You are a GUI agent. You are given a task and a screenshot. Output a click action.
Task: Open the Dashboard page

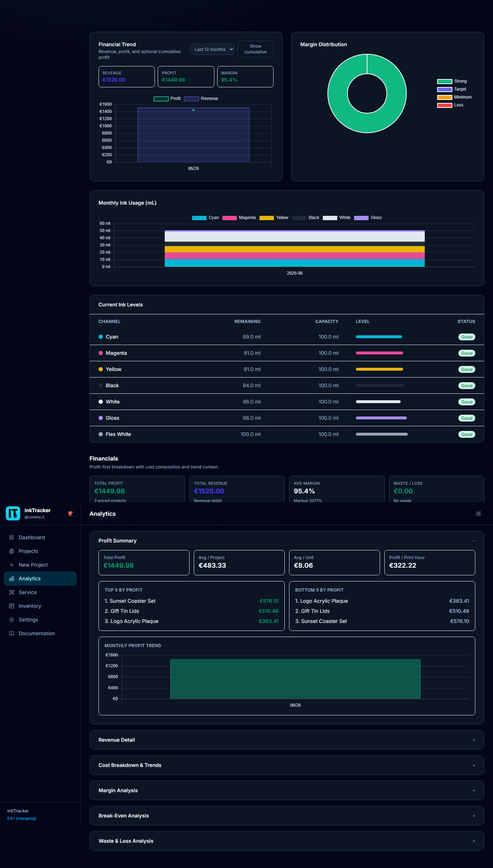tap(40, 537)
